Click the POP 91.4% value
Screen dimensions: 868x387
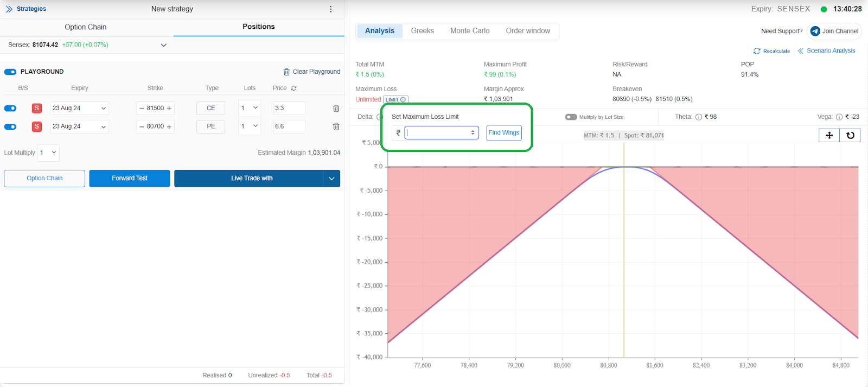point(750,75)
